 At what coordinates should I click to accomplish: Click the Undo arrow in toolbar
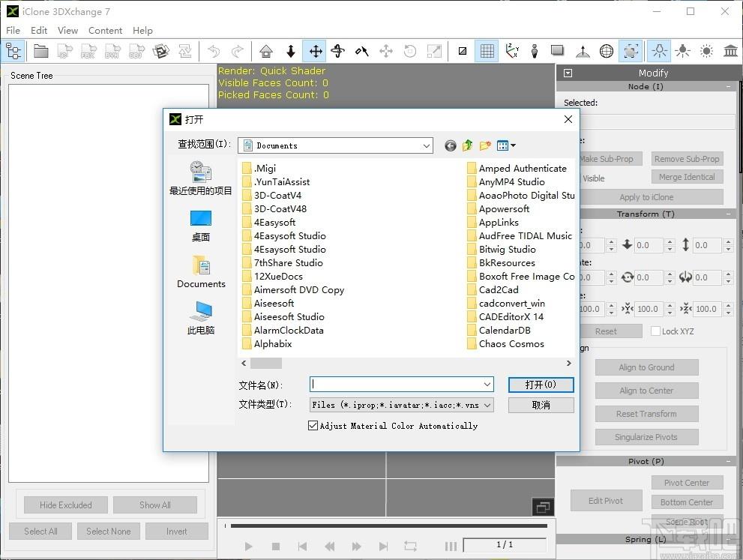(x=214, y=51)
